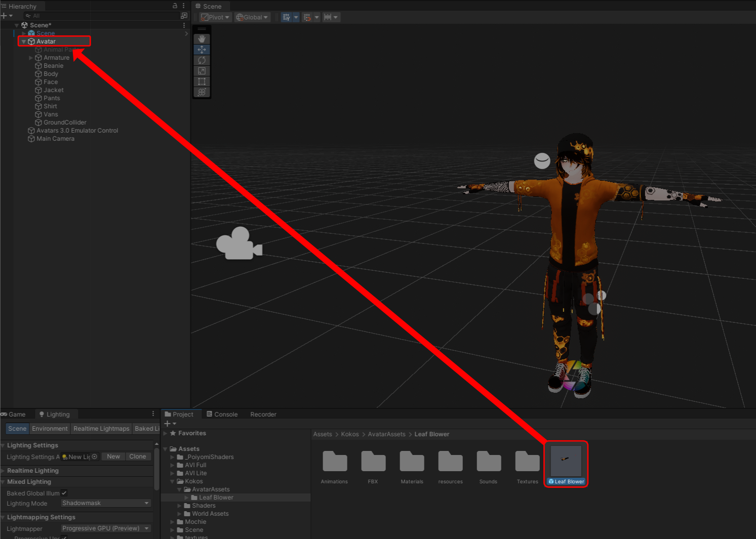Uncheck the Baked Global Illumination checkbox
Screen dimensions: 756x539
click(x=64, y=493)
